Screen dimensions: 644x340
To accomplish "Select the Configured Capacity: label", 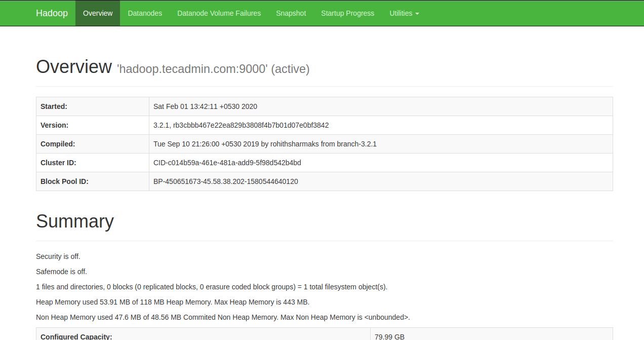I will click(76, 336).
